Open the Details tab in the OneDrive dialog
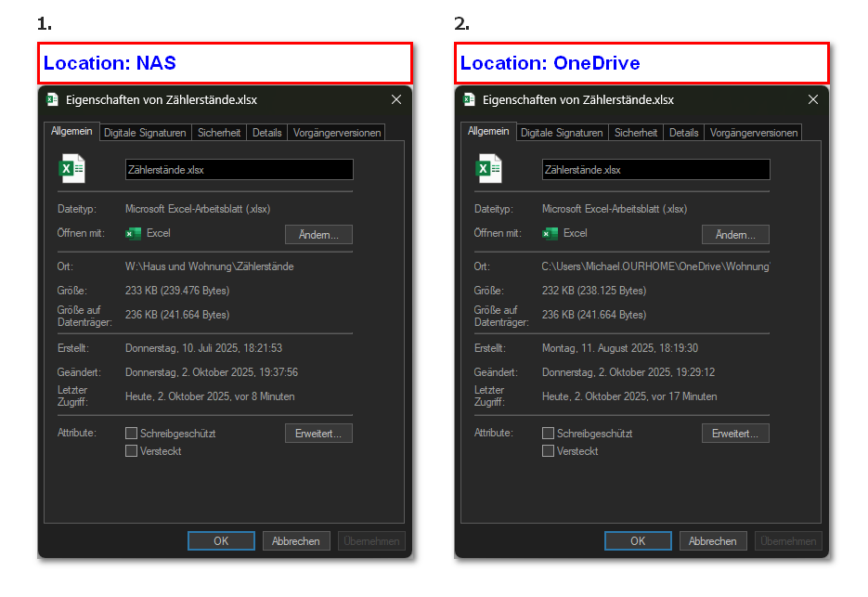 click(683, 133)
